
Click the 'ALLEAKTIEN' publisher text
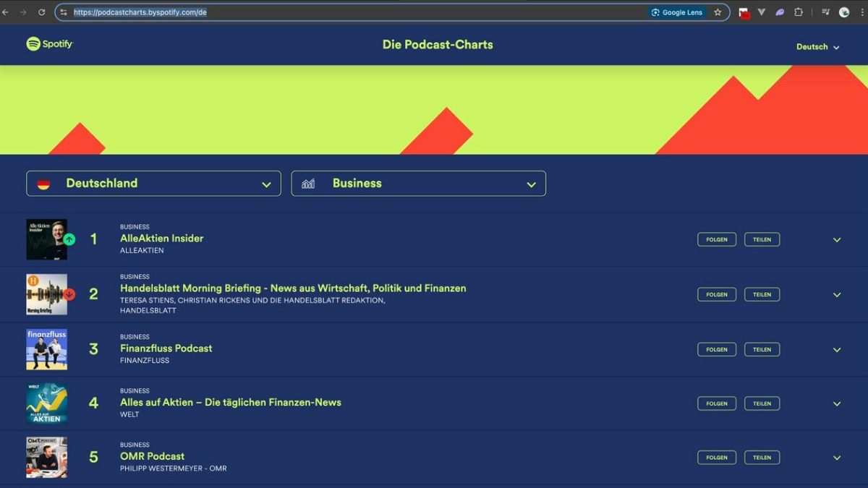click(142, 251)
